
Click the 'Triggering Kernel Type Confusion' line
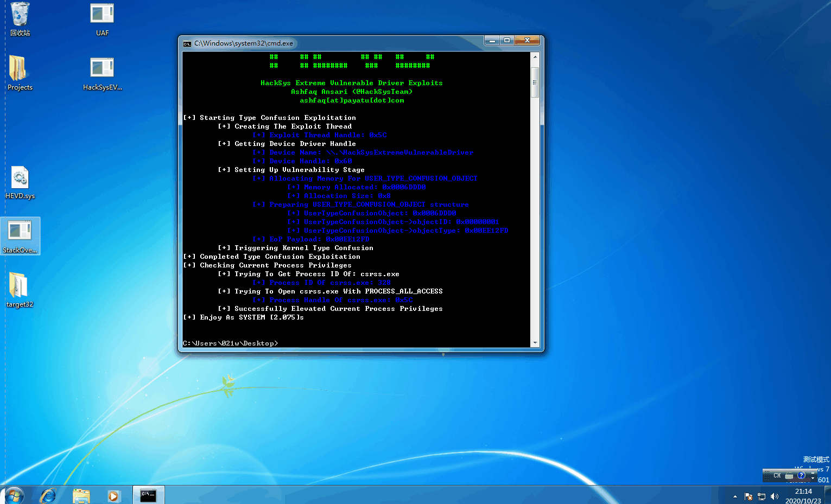click(296, 248)
